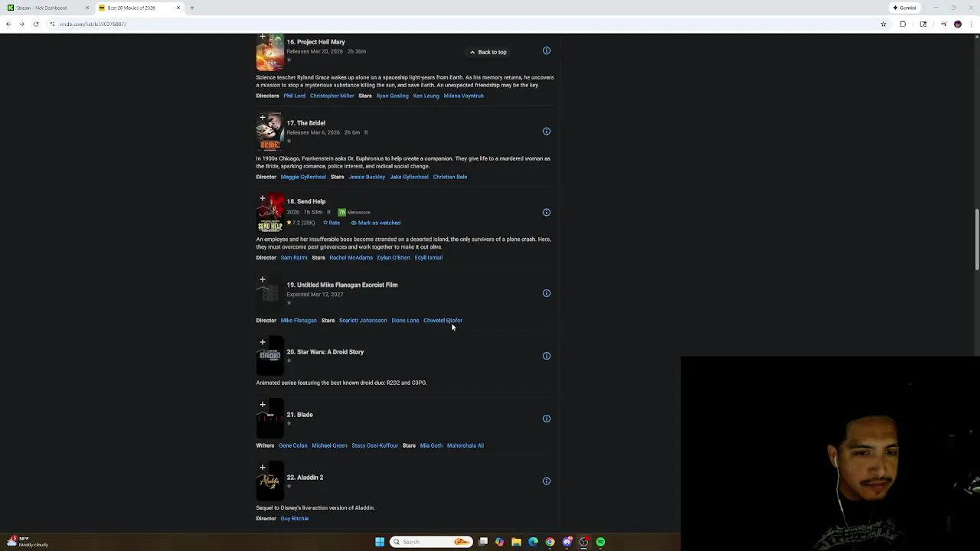Open info icon for Send Help

point(547,213)
